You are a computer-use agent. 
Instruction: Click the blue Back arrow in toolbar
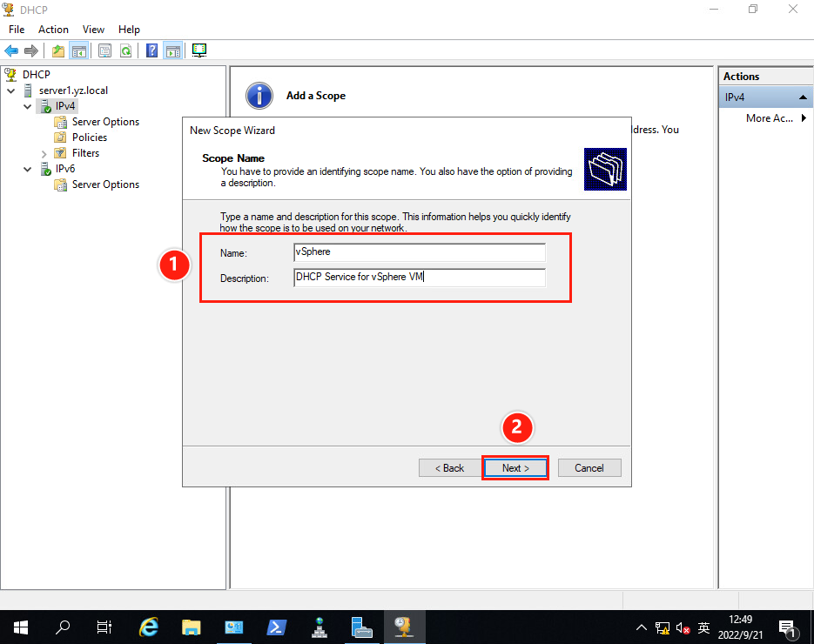tap(11, 50)
